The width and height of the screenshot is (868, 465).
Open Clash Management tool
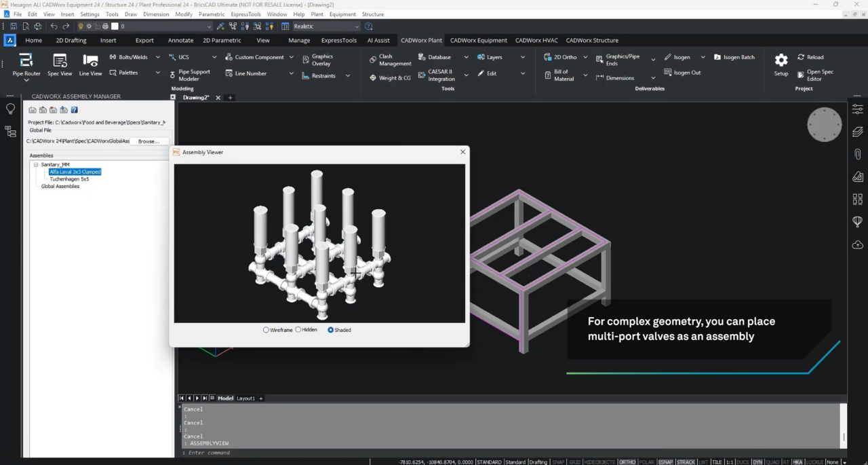tap(391, 60)
